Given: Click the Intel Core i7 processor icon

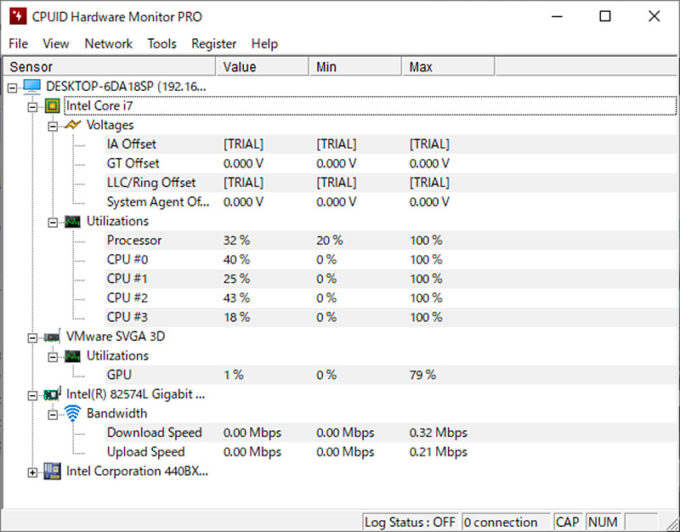Looking at the screenshot, I should (52, 106).
